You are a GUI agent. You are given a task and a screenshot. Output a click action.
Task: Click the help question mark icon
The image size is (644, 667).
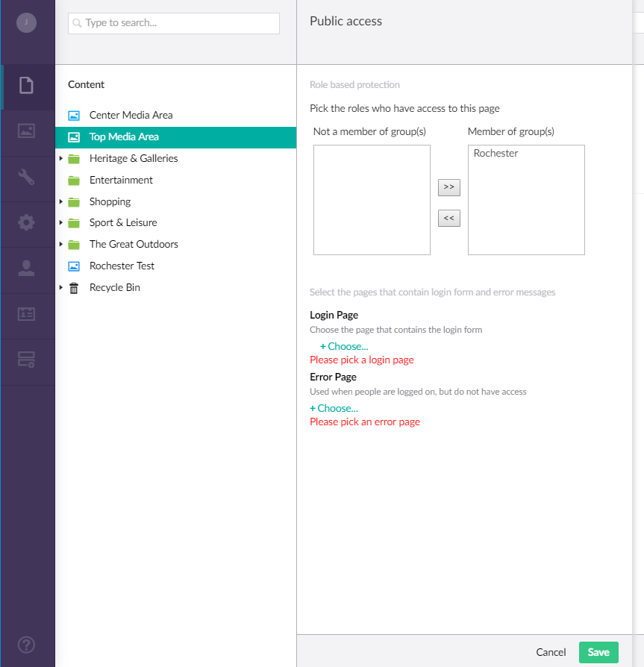[28, 645]
